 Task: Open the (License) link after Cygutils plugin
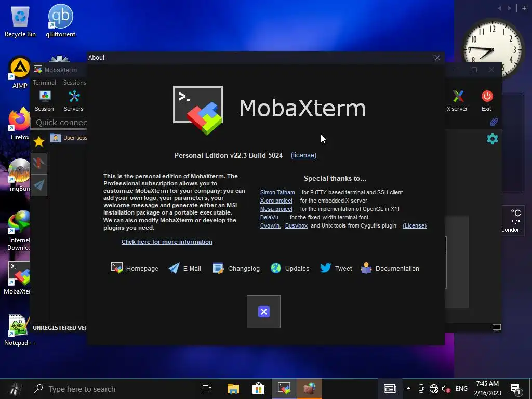tap(414, 225)
